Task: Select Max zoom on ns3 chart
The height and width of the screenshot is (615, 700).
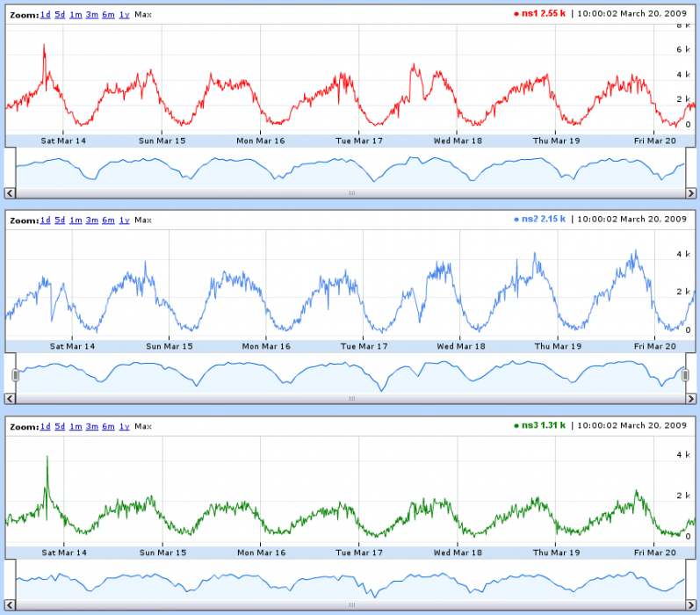Action: (x=143, y=426)
